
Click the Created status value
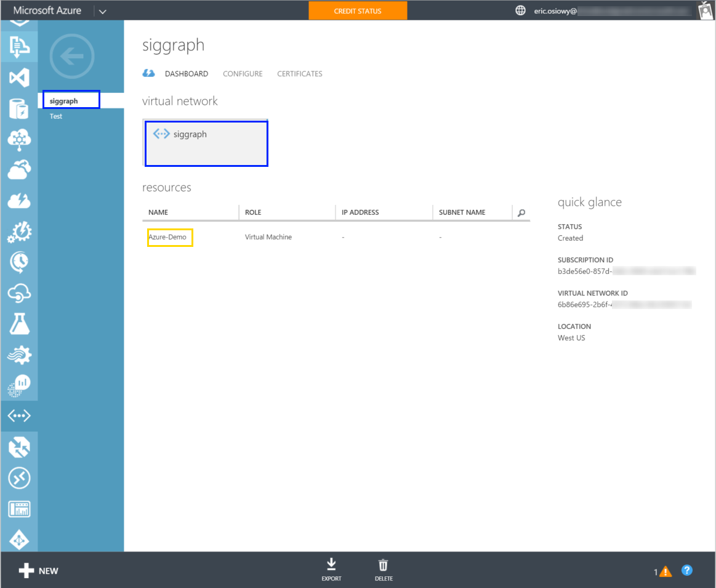click(570, 238)
